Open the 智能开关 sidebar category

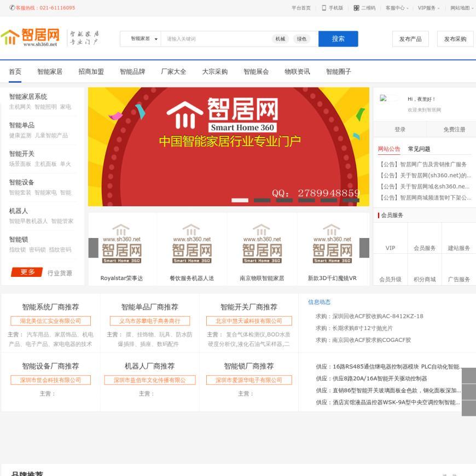point(22,154)
